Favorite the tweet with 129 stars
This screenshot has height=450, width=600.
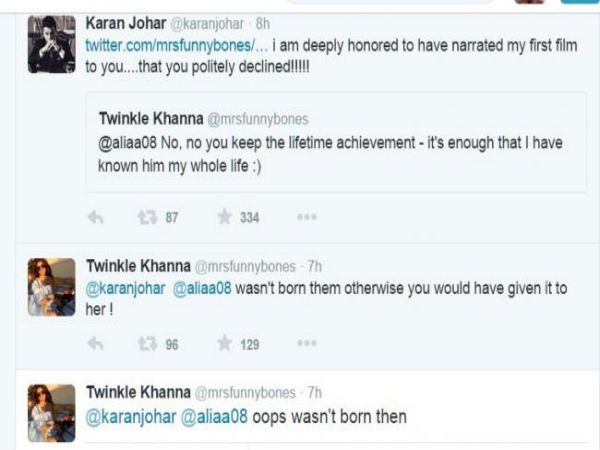226,343
